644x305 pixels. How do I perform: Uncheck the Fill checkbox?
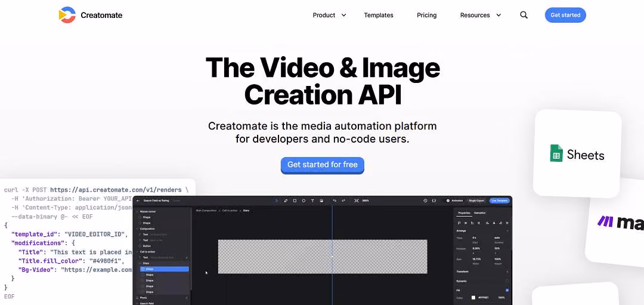click(507, 290)
